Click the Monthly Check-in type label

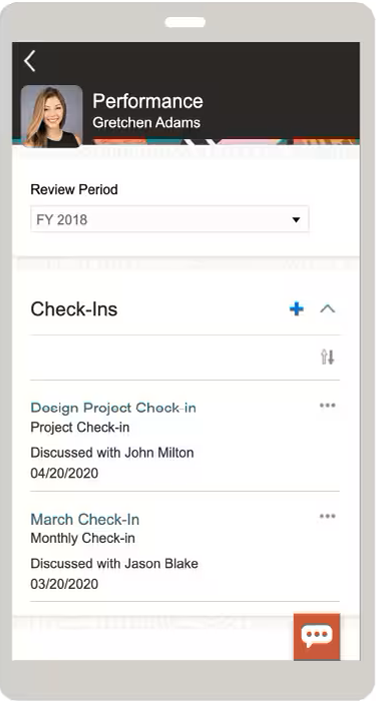(83, 538)
